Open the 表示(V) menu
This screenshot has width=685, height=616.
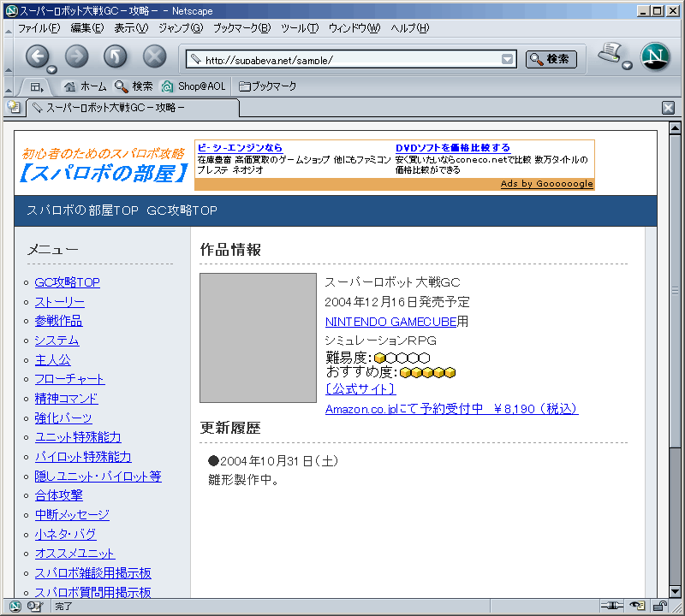click(131, 28)
